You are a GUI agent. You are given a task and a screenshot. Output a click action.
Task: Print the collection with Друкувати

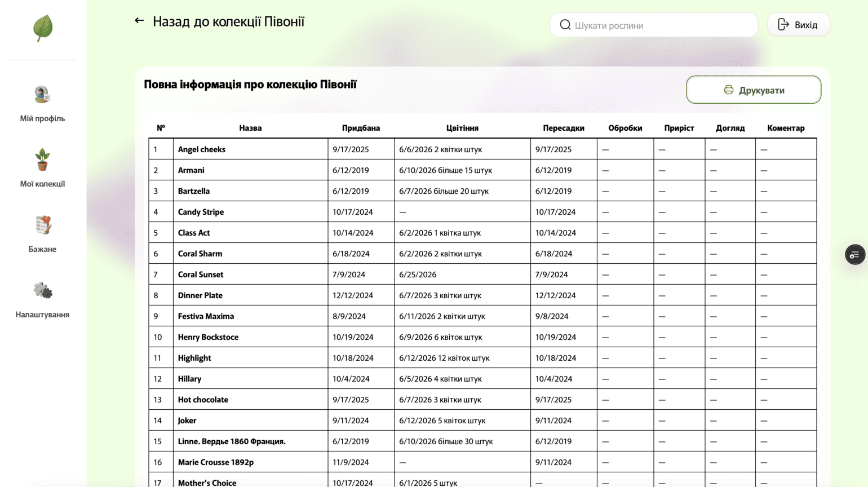(x=754, y=90)
